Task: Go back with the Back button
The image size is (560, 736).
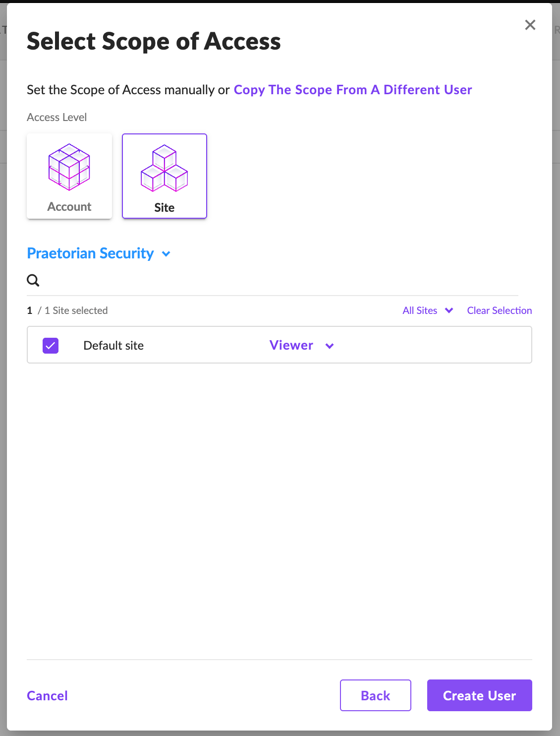Action: click(x=376, y=695)
